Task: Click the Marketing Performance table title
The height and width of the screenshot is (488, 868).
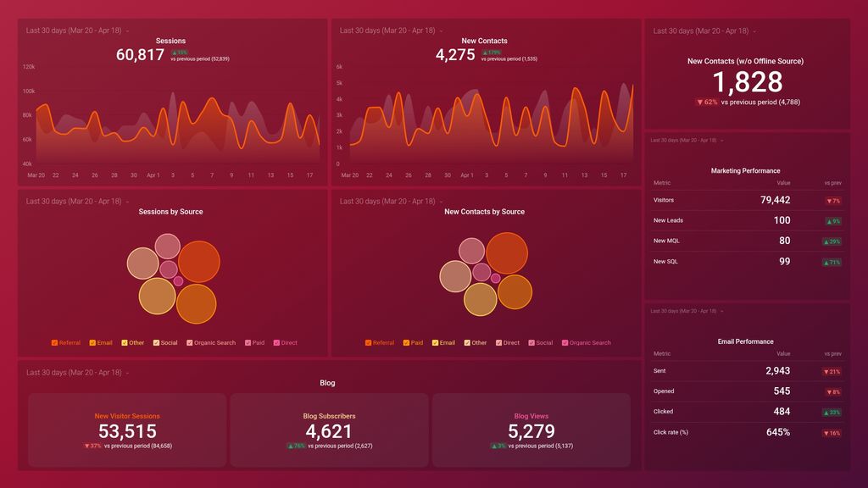Action: 745,171
